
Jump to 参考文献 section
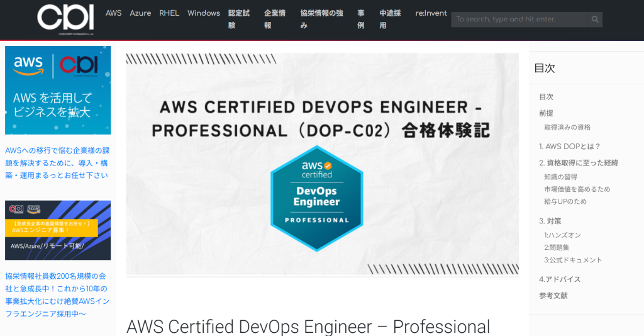click(553, 296)
